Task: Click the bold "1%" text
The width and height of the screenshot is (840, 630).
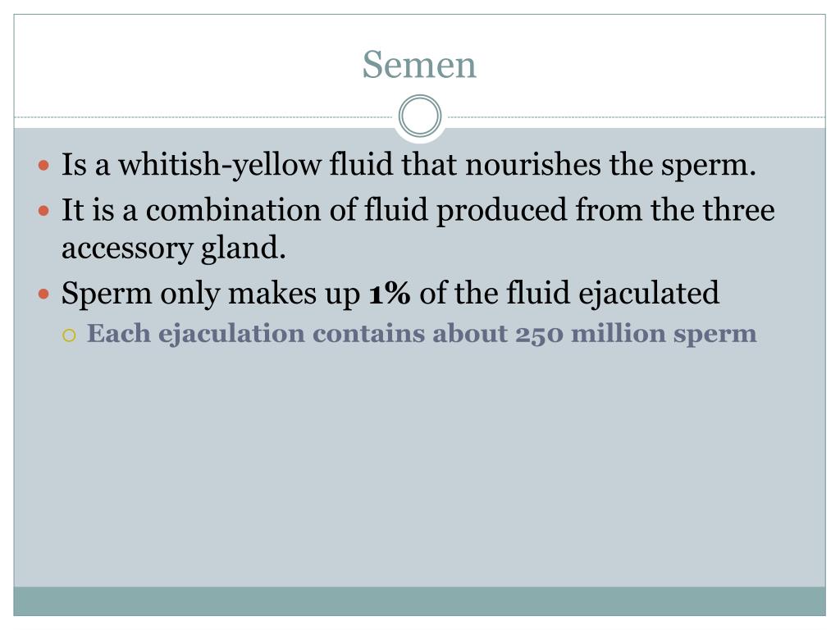Action: coord(390,293)
